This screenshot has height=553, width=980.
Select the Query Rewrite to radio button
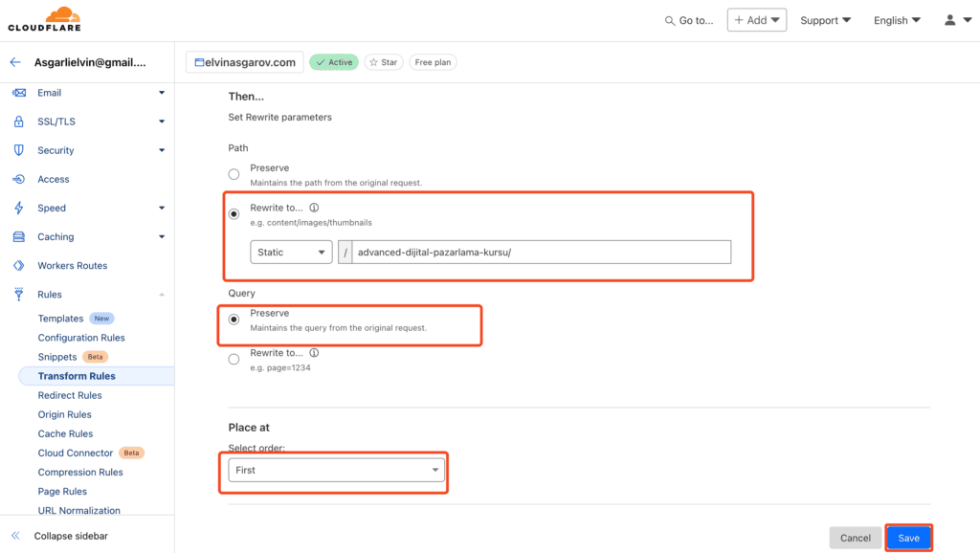pos(234,360)
